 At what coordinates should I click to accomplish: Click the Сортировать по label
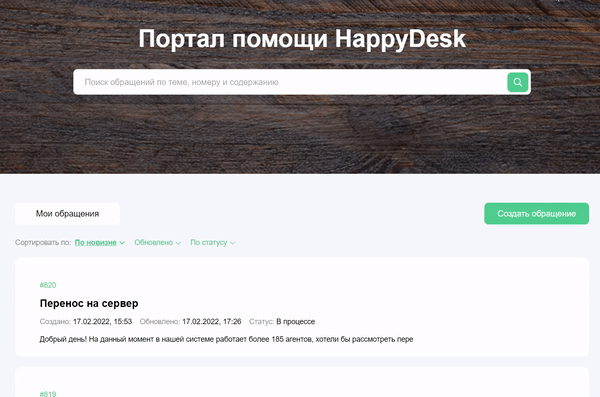click(43, 242)
